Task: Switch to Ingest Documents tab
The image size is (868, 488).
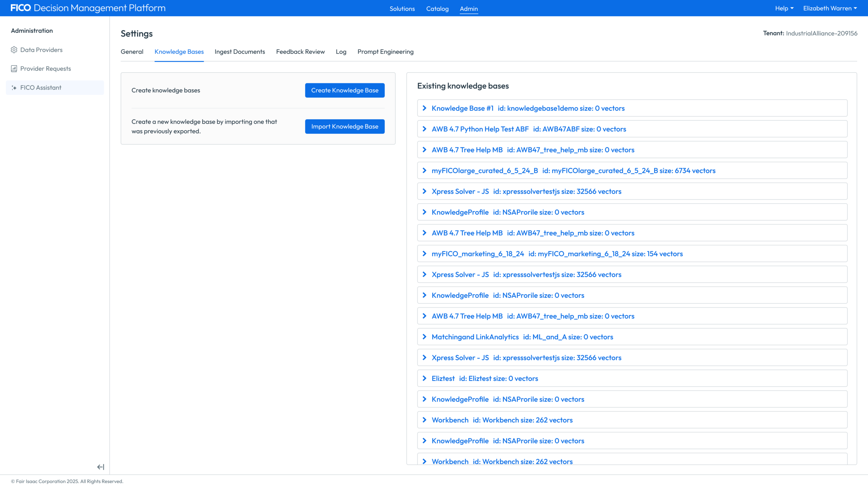Action: [240, 52]
